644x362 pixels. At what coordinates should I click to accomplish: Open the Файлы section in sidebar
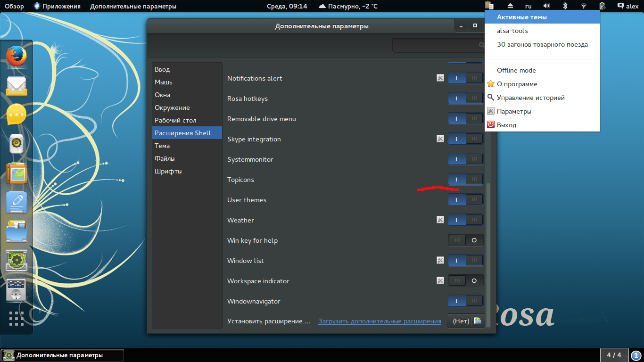187,158
